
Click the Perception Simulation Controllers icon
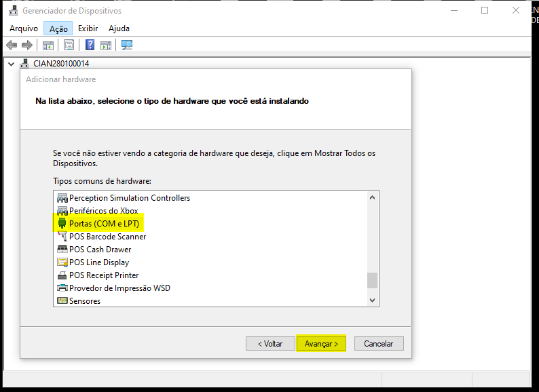click(x=62, y=198)
